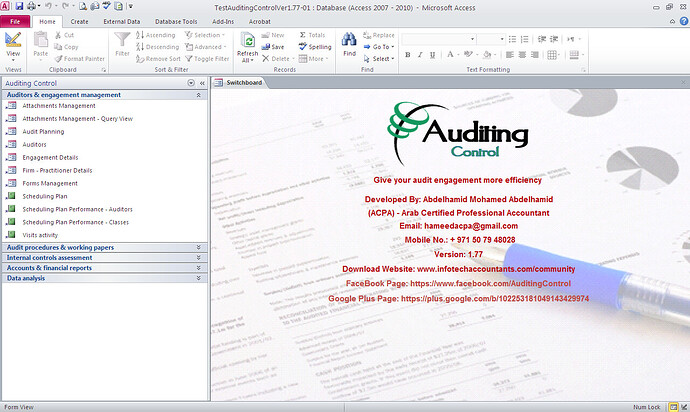Switch to the External Data tab
The image size is (690, 412).
122,20
